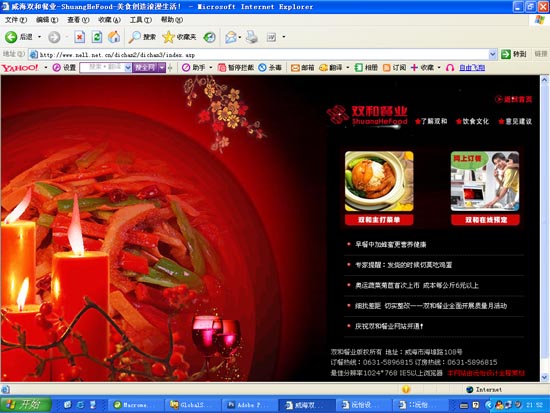Open Favorites with the star icon
Viewport: 550px width, 413px height.
coord(168,37)
